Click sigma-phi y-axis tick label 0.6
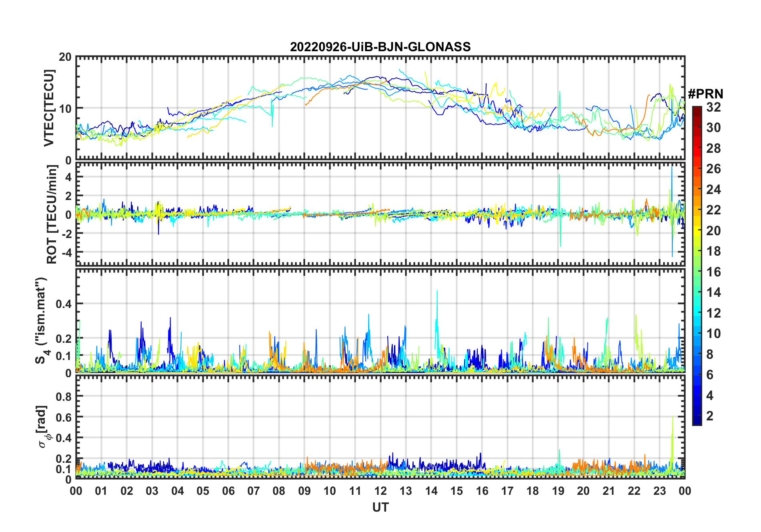This screenshot has width=761, height=532. (64, 417)
